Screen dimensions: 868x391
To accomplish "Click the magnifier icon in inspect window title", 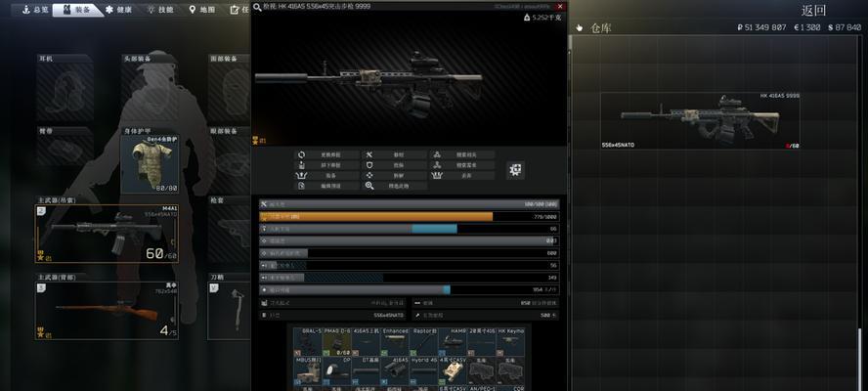I will (x=257, y=6).
